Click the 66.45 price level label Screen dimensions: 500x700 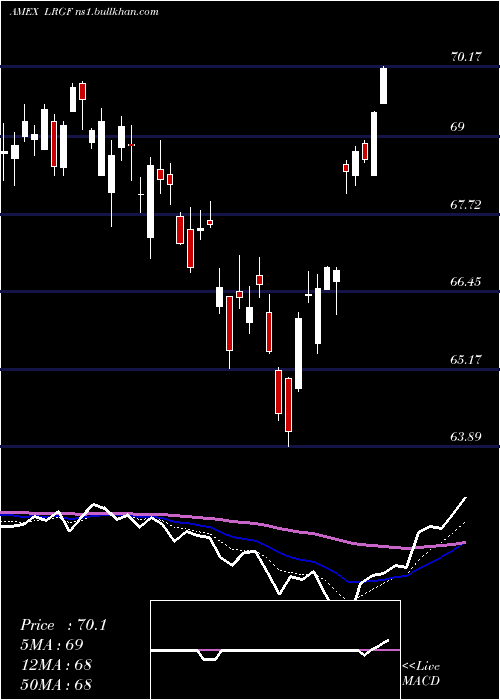pyautogui.click(x=466, y=282)
